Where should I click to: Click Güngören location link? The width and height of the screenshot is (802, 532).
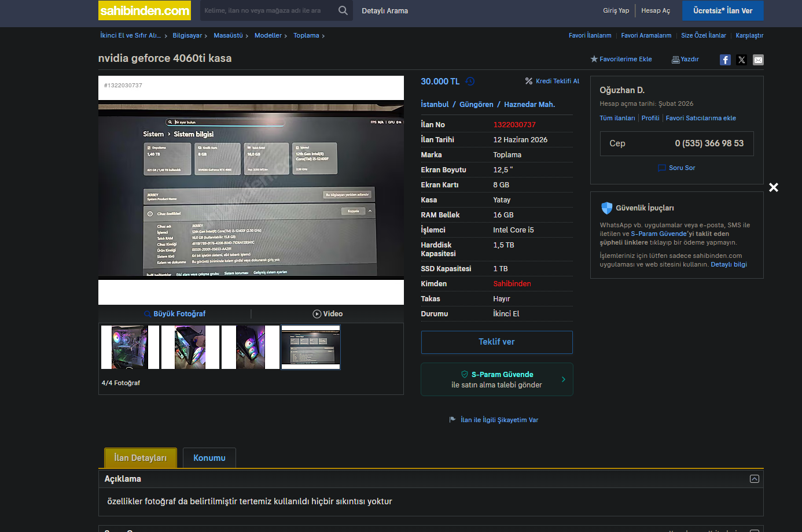pos(476,105)
